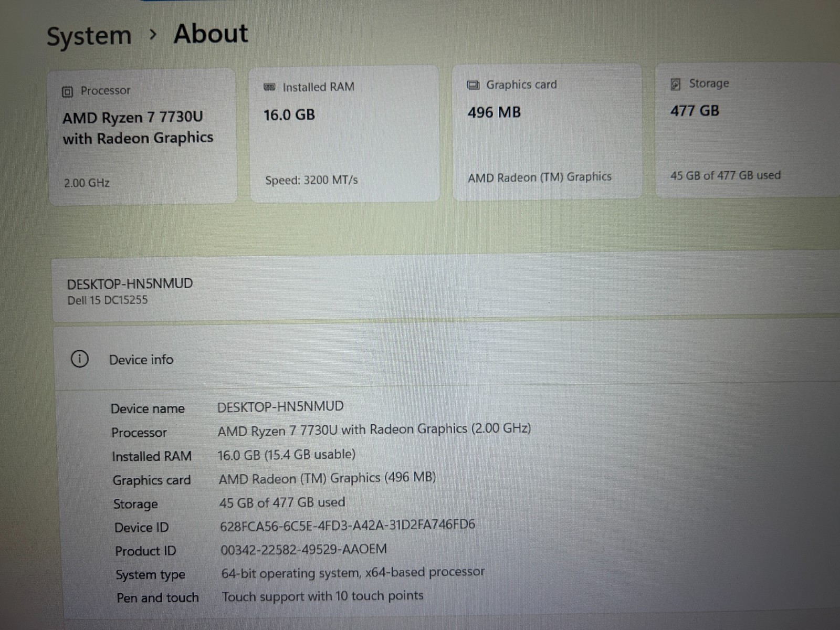Click AMD Radeon (TM) Graphics card caption

[540, 177]
